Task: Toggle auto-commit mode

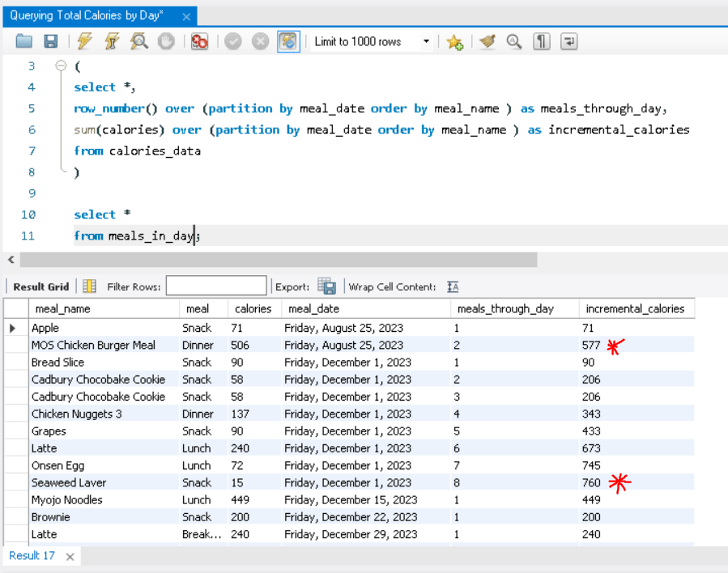Action: 287,41
